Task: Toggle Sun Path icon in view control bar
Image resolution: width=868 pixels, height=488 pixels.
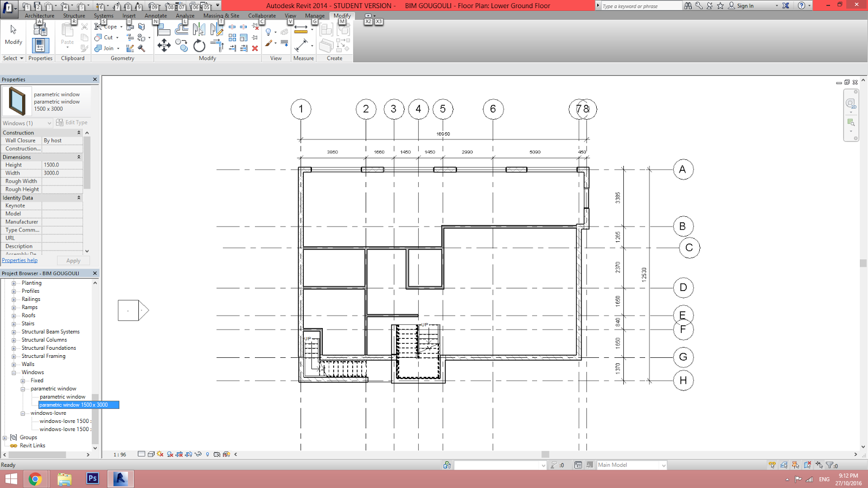Action: pyautogui.click(x=161, y=454)
